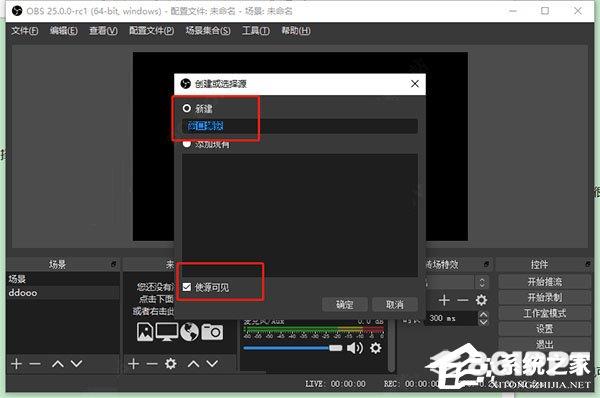Remove the transition with minus icon
Screen dimensions: 600x398
pos(463,300)
